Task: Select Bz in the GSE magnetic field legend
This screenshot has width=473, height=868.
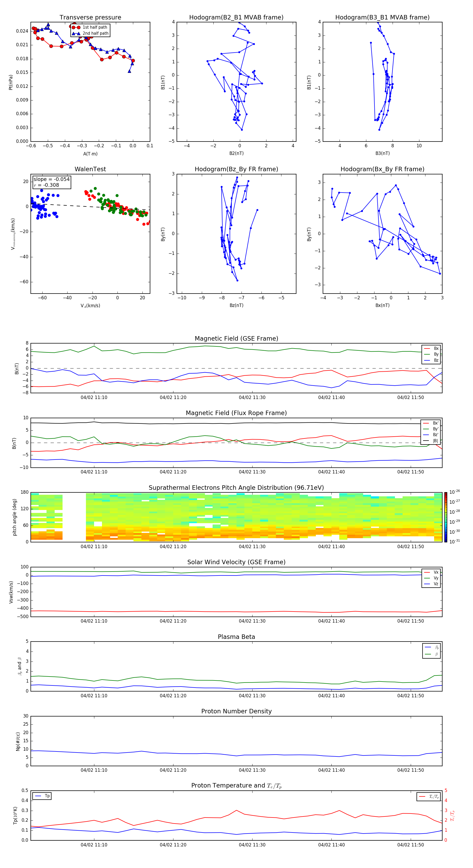Action: click(431, 360)
